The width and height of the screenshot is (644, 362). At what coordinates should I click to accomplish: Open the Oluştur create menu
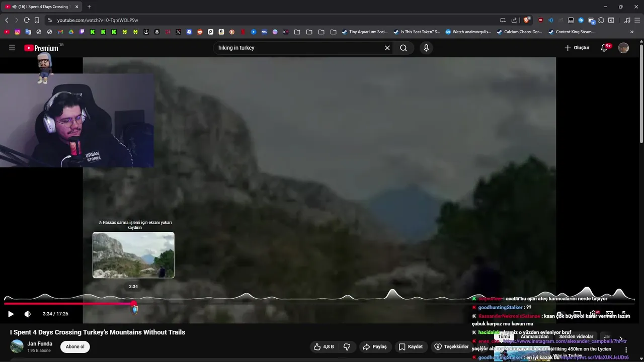click(x=577, y=48)
